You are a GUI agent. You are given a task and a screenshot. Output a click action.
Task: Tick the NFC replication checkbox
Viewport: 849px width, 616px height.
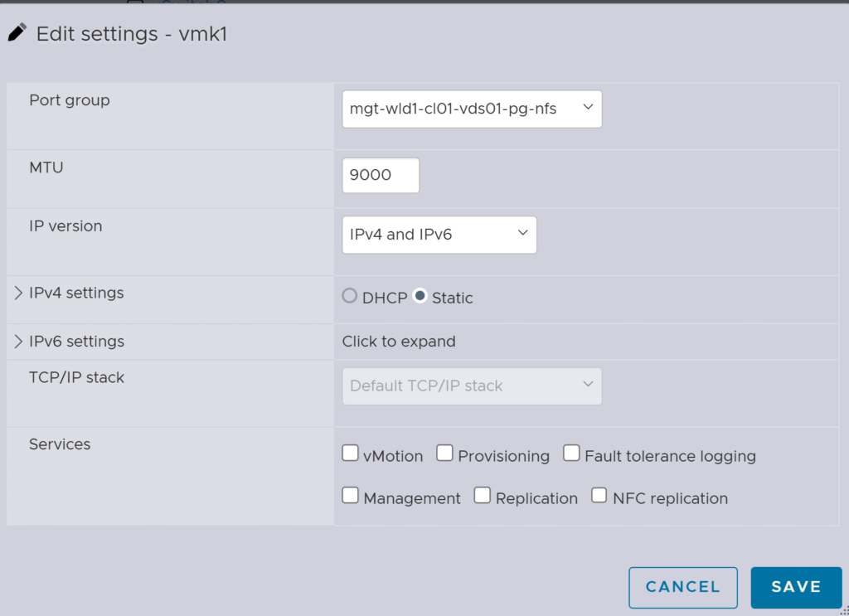(x=599, y=496)
